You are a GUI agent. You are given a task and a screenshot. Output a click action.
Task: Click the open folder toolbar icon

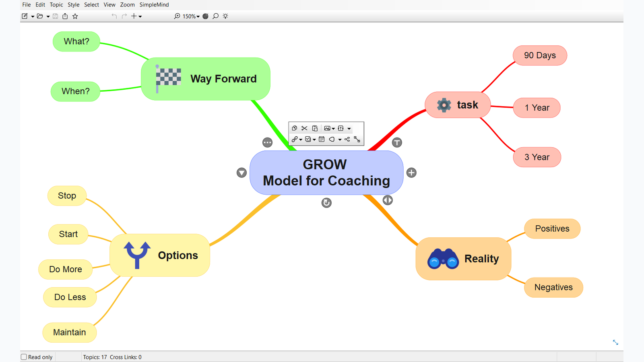pos(40,16)
